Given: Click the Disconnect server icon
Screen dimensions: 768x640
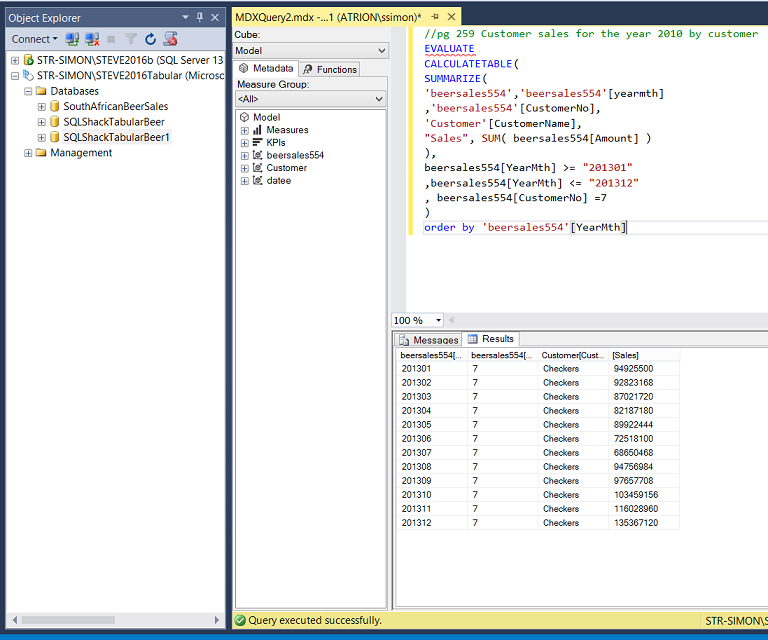Looking at the screenshot, I should click(92, 39).
